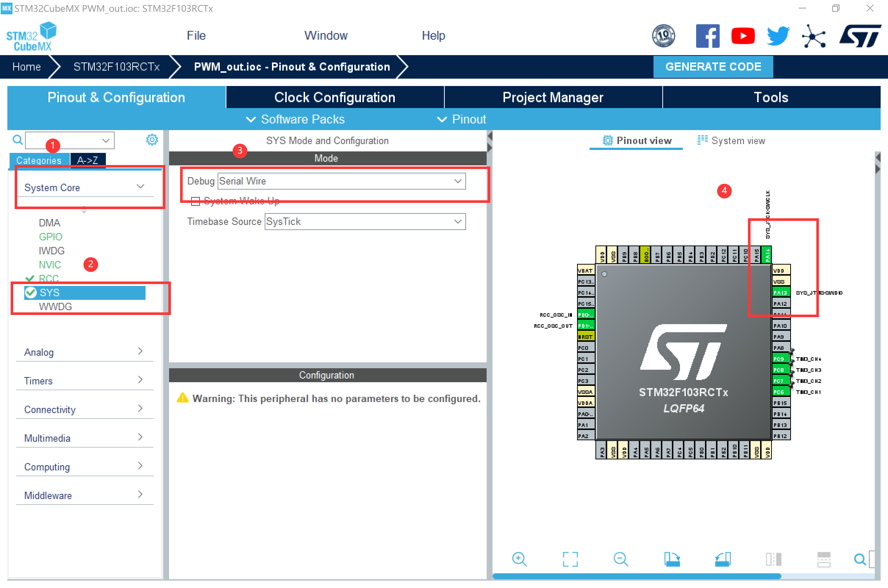Open the YouTube icon link

coord(742,36)
